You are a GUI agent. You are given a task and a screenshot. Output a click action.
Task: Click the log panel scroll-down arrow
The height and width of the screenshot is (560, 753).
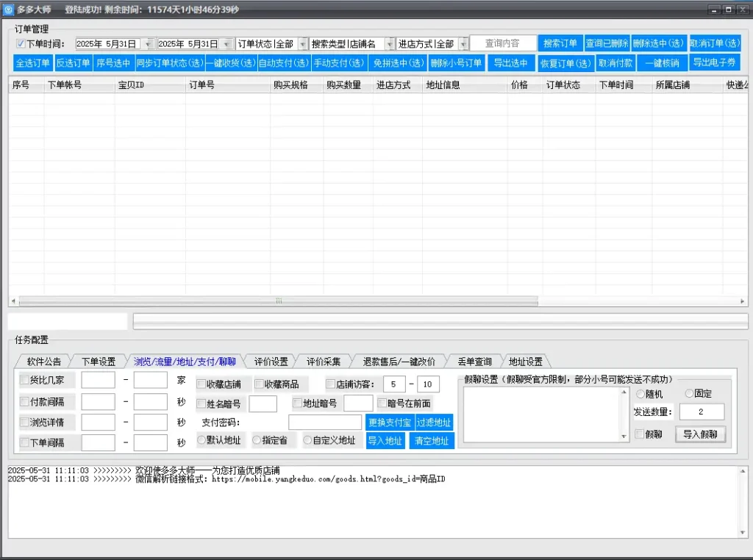(x=743, y=532)
